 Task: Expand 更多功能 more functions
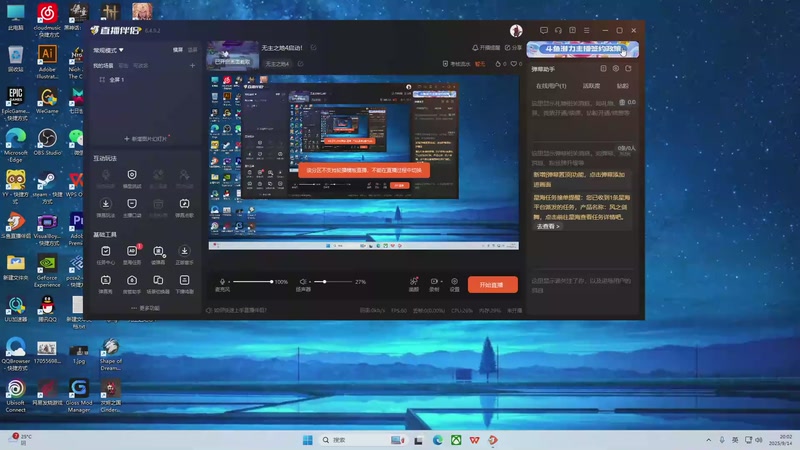145,308
